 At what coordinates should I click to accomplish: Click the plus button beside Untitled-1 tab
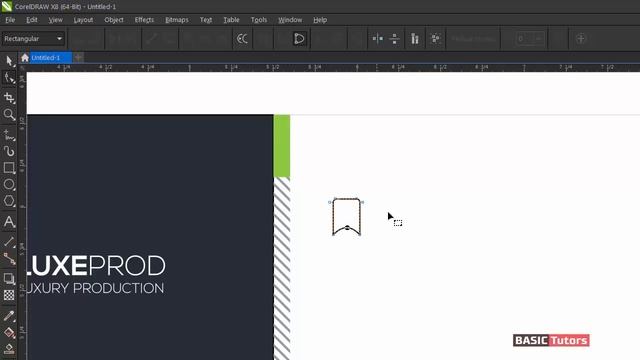[78, 58]
